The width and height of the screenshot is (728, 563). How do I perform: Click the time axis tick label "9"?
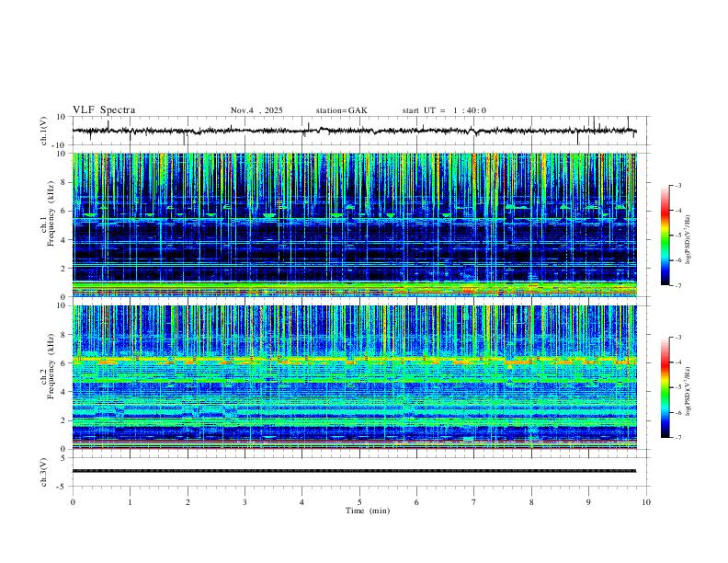(x=588, y=502)
